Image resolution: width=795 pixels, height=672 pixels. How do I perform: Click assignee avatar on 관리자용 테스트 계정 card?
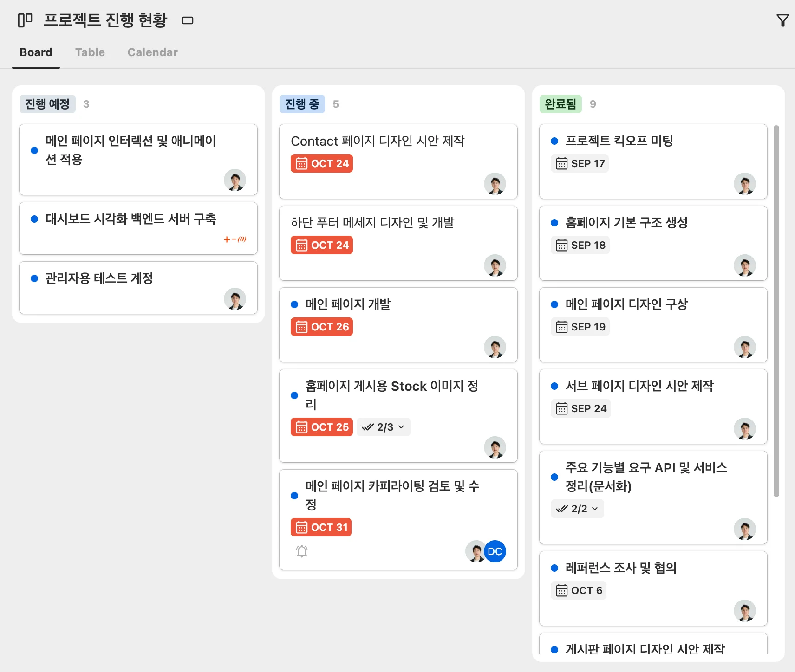[235, 299]
